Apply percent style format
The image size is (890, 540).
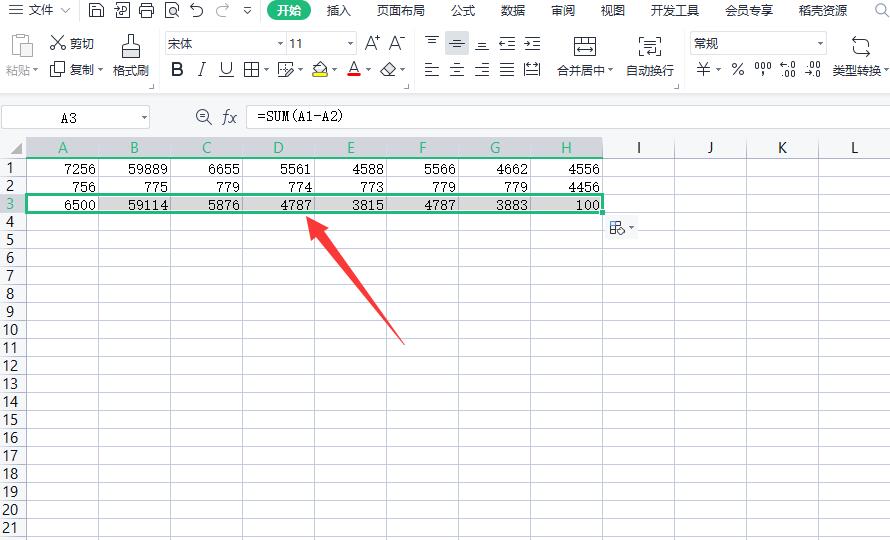pyautogui.click(x=737, y=69)
